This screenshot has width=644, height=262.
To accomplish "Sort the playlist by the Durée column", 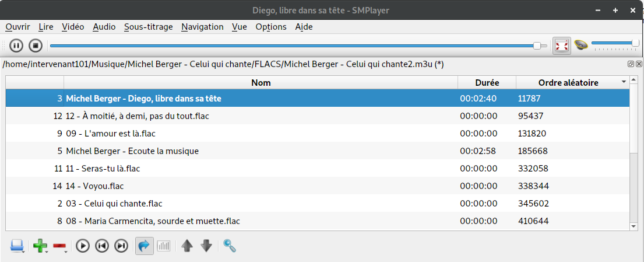I will click(487, 83).
